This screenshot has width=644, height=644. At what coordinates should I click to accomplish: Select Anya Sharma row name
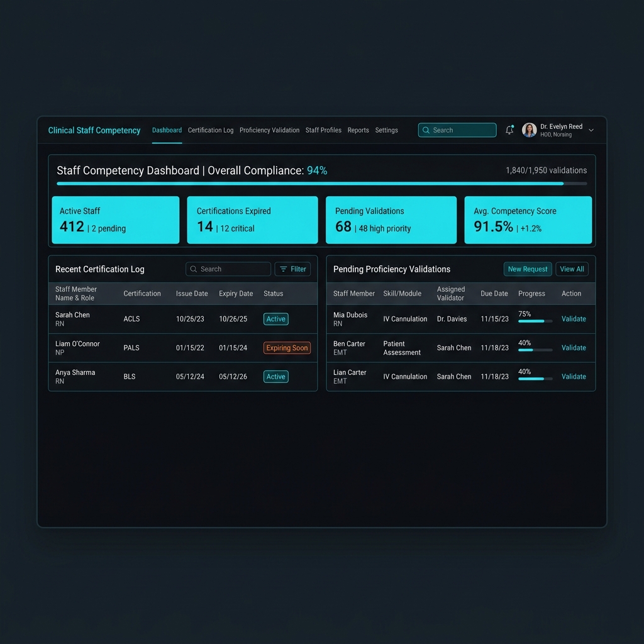75,372
